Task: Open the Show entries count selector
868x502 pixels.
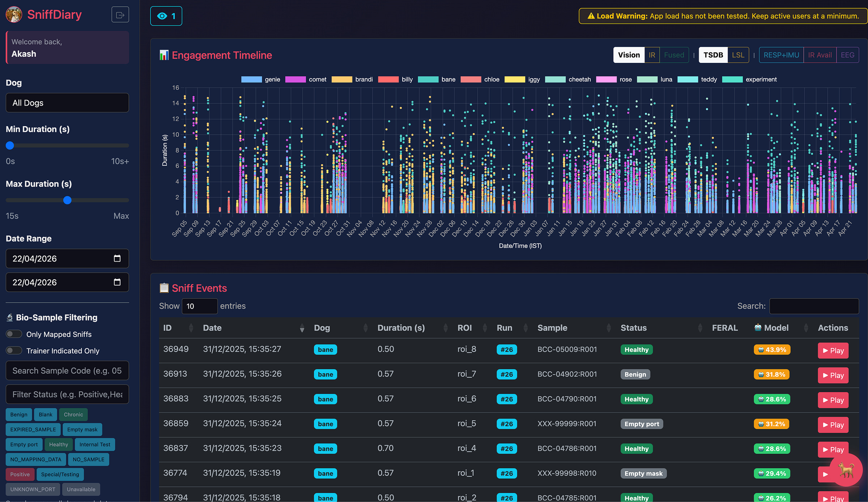Action: click(199, 306)
